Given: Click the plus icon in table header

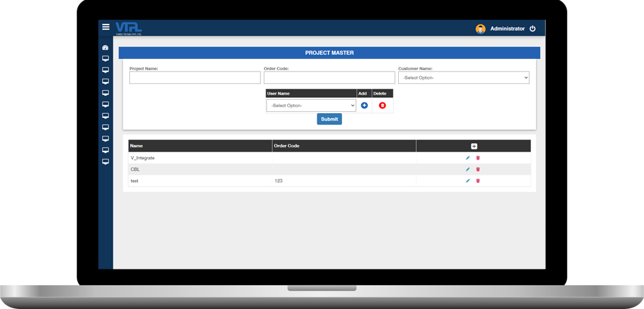Looking at the screenshot, I should click(x=474, y=146).
